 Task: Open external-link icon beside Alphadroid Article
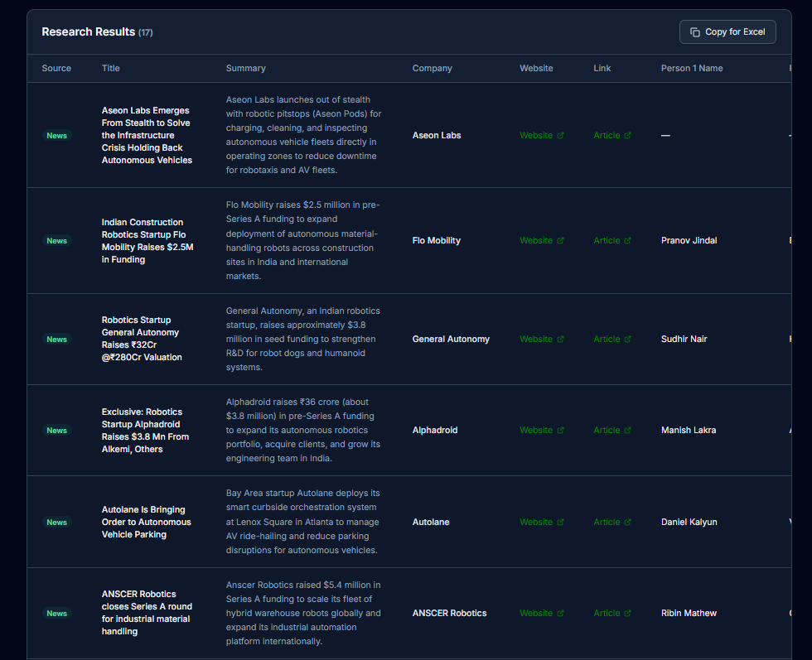click(627, 430)
